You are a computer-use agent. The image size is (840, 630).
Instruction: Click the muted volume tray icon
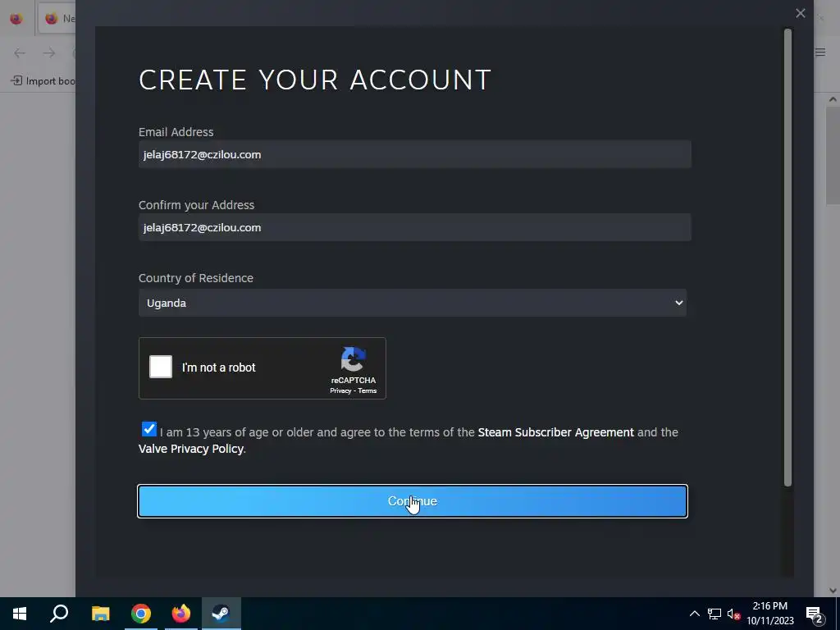coord(733,614)
